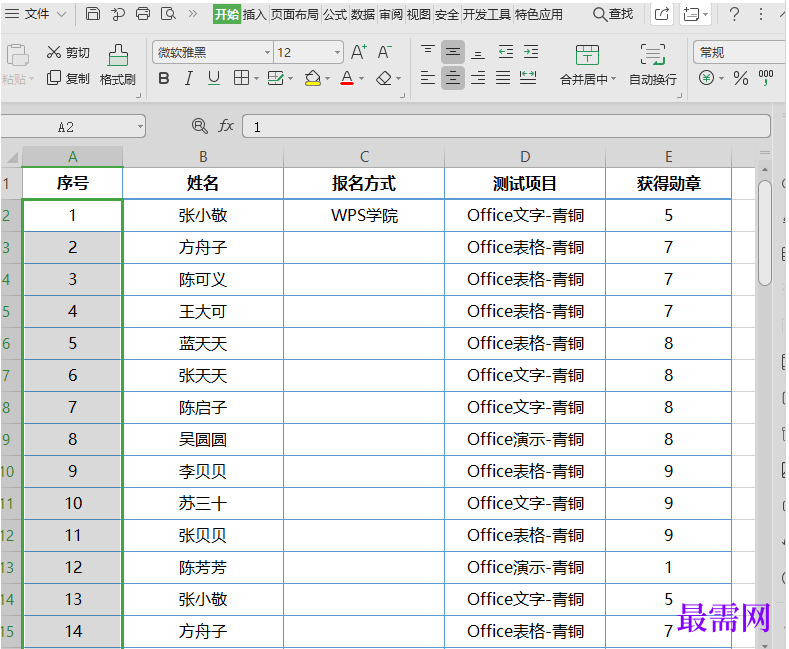Toggle Italic formatting
Screen dimensions: 789x649
189,78
